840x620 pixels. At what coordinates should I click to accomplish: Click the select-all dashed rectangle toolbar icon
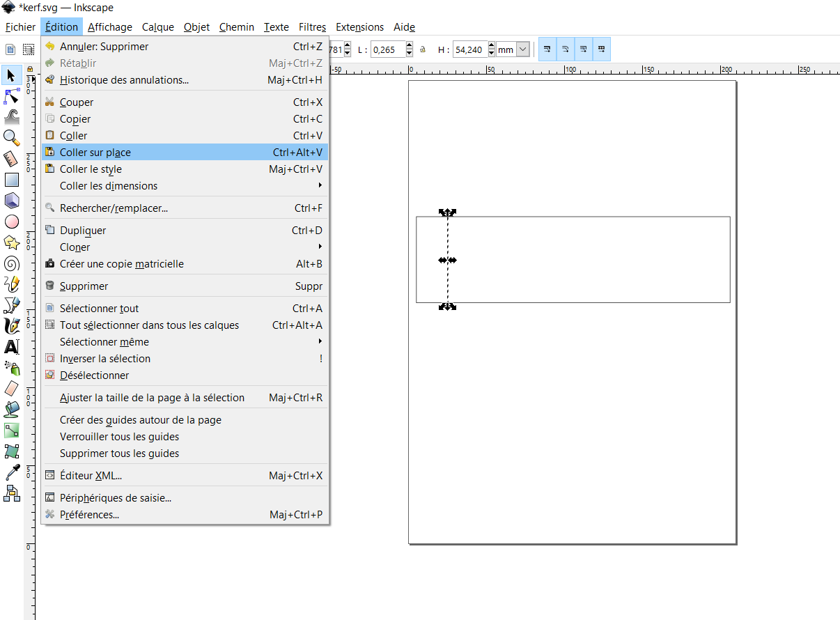29,49
